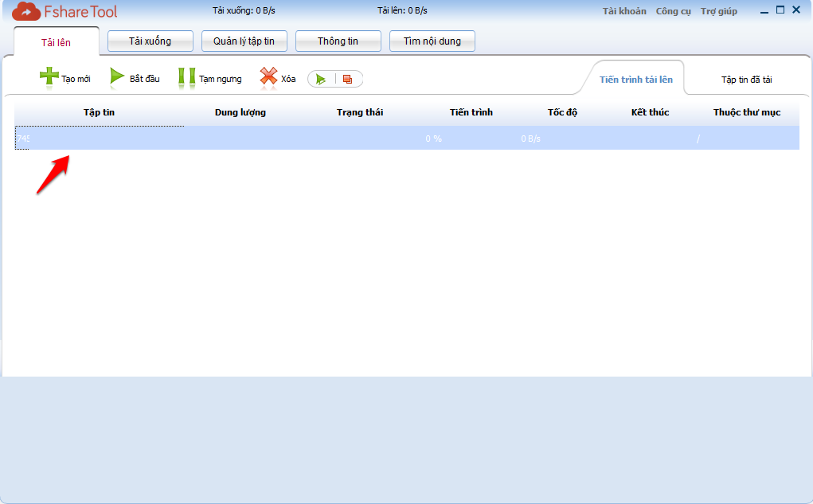Go to the Thông tin tab
Image resolution: width=813 pixels, height=504 pixels.
[x=338, y=41]
